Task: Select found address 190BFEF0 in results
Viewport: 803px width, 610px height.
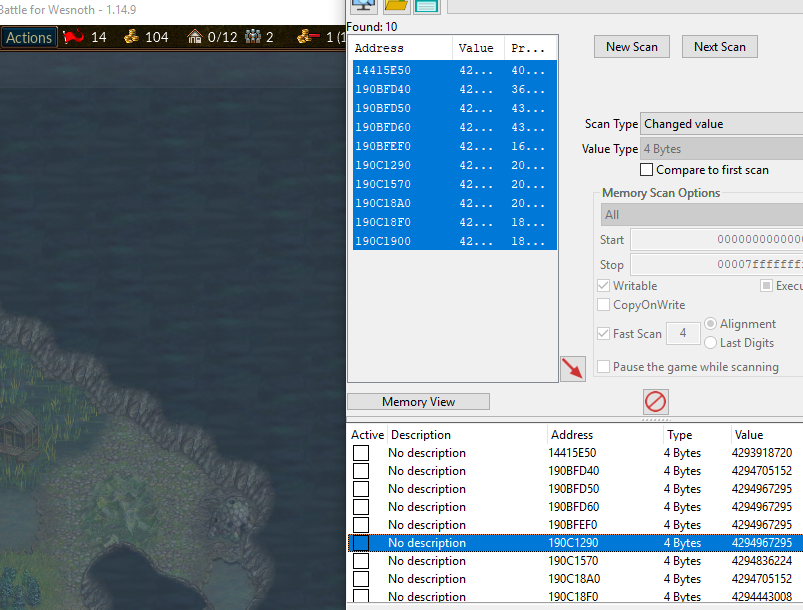Action: point(454,146)
